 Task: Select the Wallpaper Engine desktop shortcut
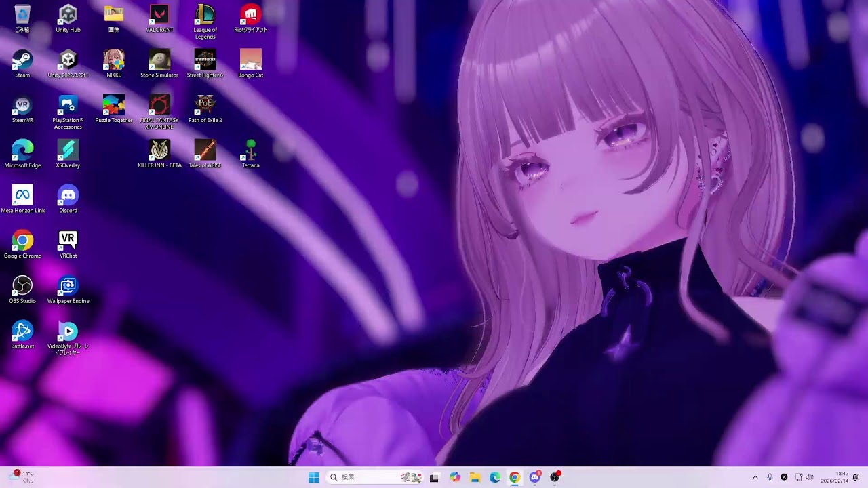tap(68, 290)
